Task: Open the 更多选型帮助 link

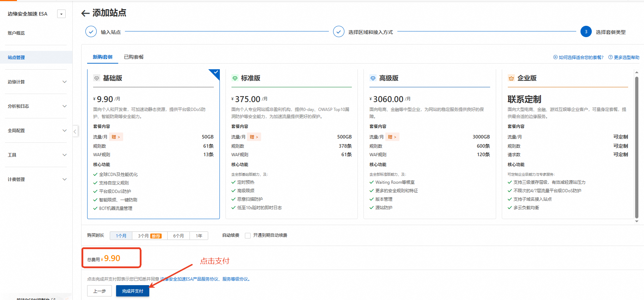Action: pos(626,57)
